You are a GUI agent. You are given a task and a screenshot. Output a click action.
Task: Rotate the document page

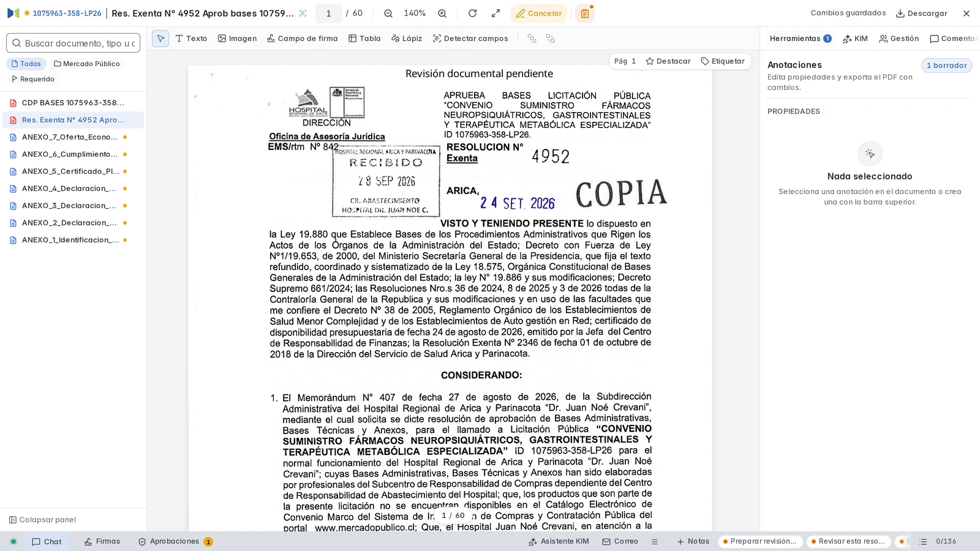pyautogui.click(x=472, y=13)
